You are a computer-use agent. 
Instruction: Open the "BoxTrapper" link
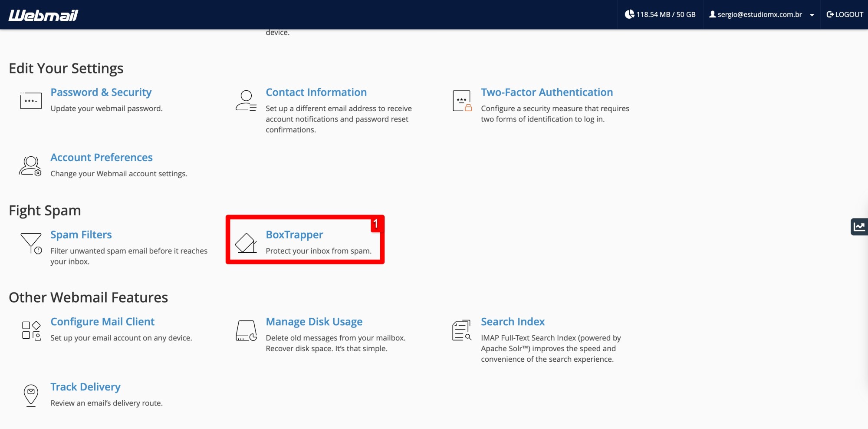pos(294,234)
